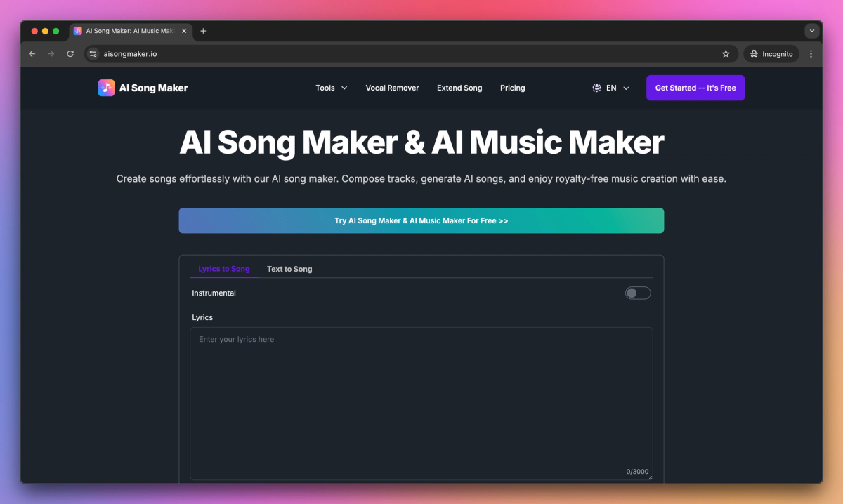This screenshot has width=843, height=504.
Task: Click the browser forward arrow
Action: pyautogui.click(x=51, y=54)
